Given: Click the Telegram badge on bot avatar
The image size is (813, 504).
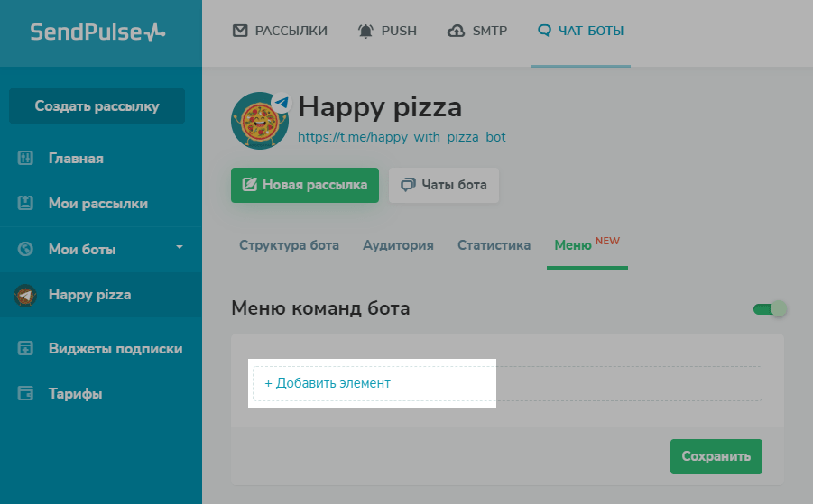Looking at the screenshot, I should point(282,103).
